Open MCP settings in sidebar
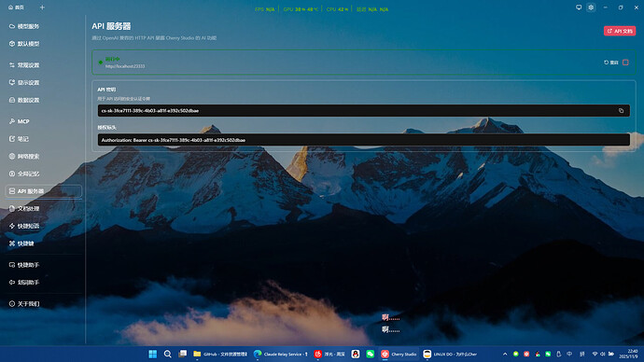The width and height of the screenshot is (644, 362). point(20,121)
